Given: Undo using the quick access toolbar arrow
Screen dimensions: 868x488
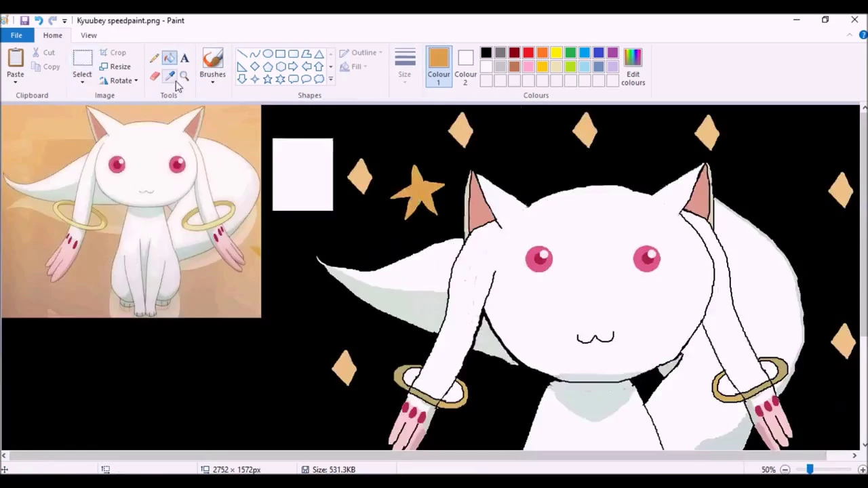Looking at the screenshot, I should point(39,20).
